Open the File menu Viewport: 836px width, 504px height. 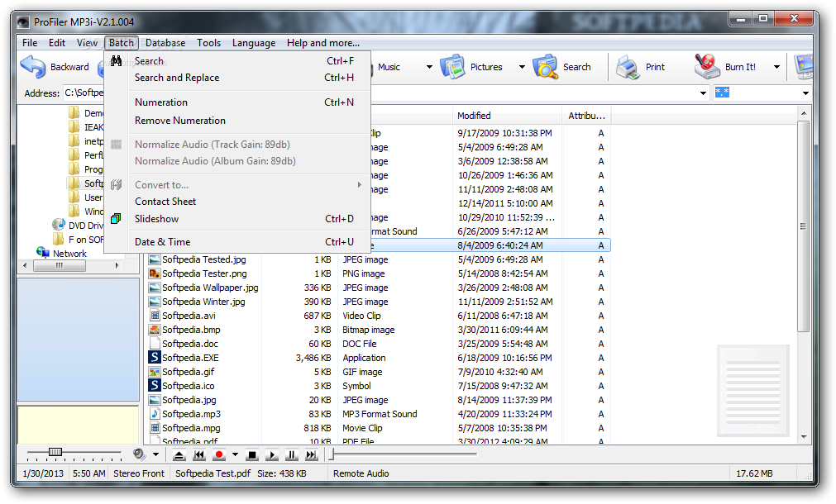30,43
